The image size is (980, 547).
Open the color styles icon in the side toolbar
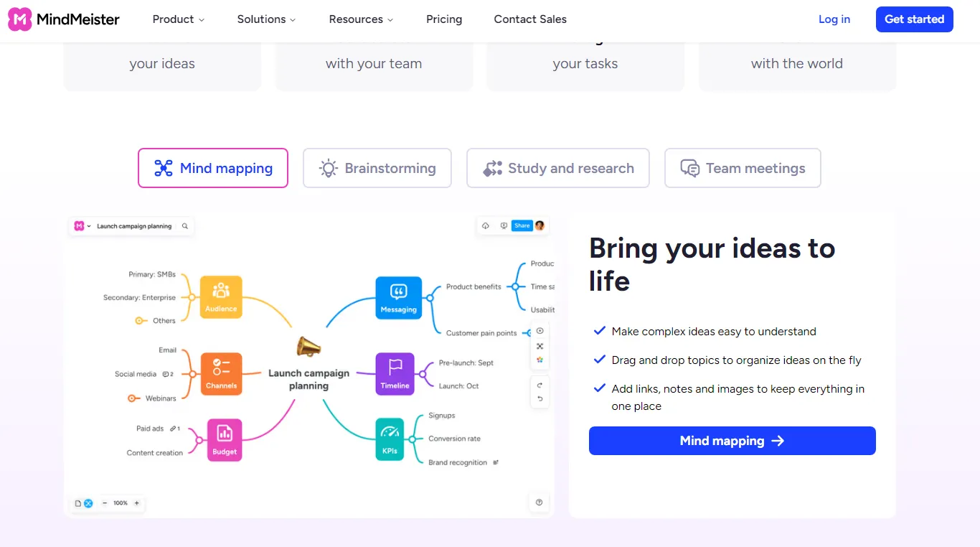pyautogui.click(x=540, y=360)
